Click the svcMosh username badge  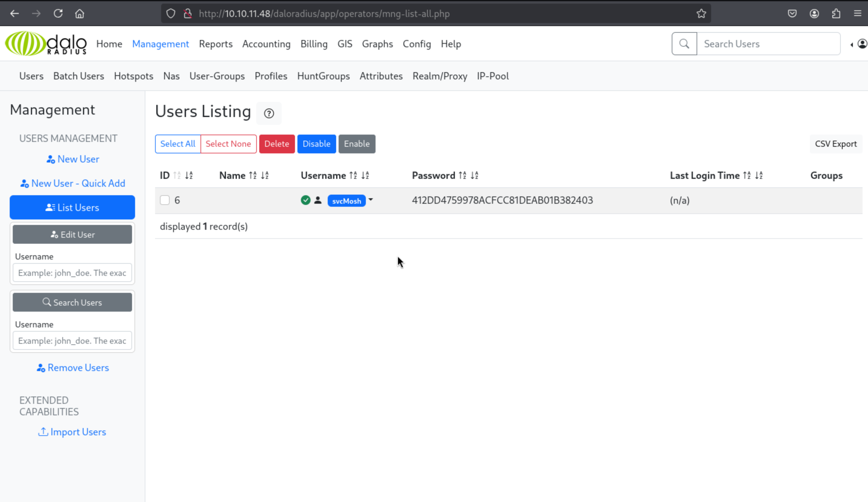[x=346, y=201]
